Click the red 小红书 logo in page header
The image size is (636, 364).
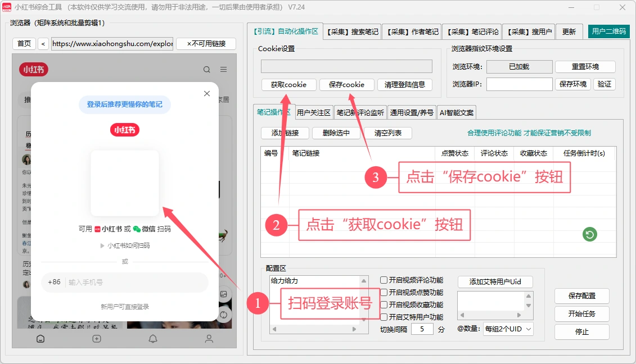pyautogui.click(x=34, y=70)
